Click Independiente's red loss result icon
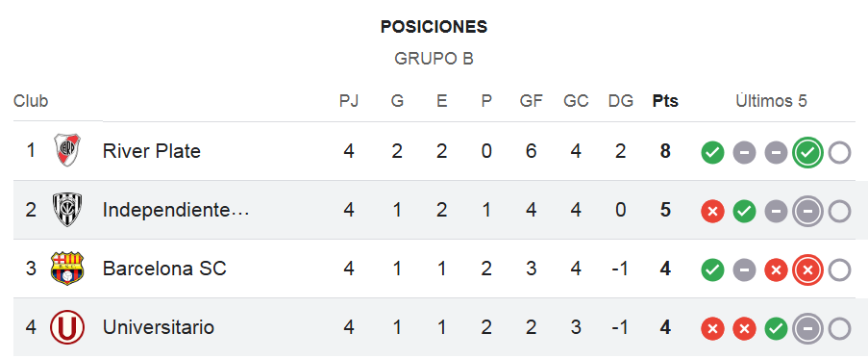 (x=713, y=211)
